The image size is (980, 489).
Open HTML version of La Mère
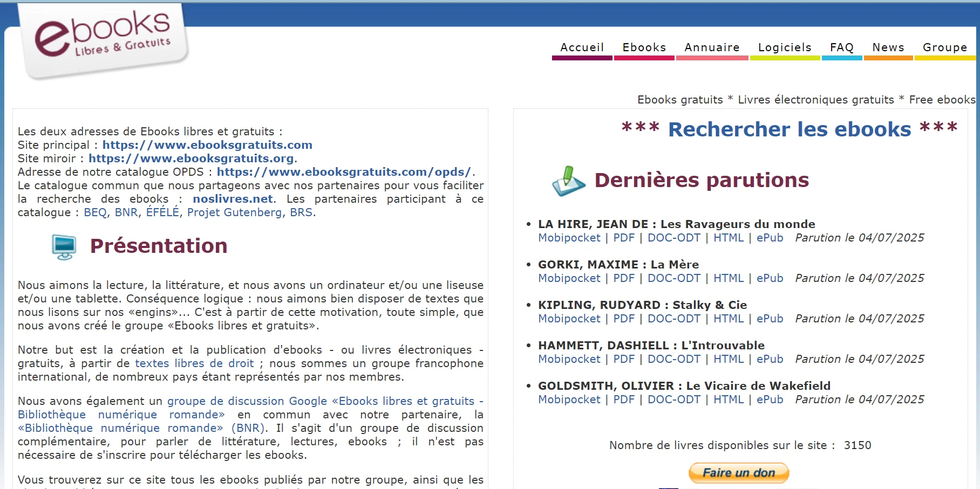(729, 278)
